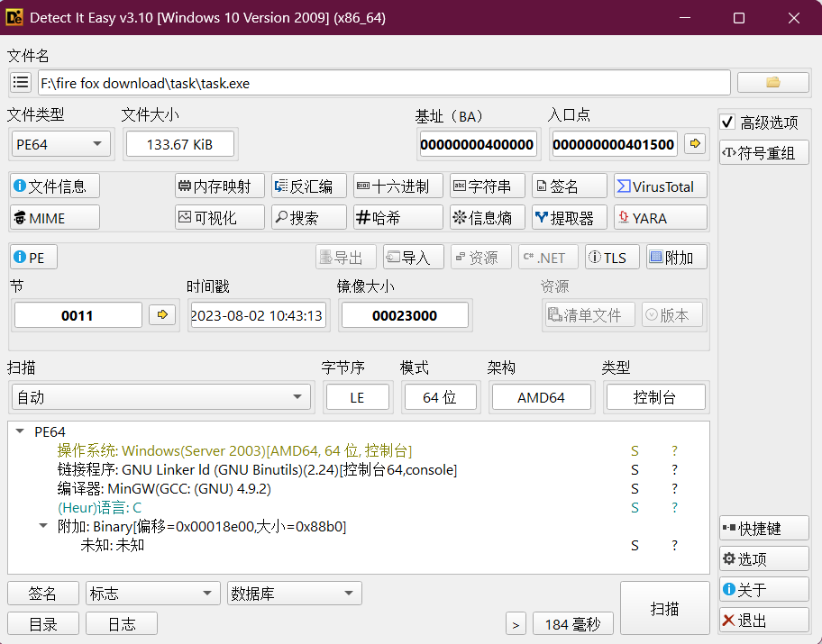
Task: Click the 64 位 模式 field
Action: click(x=441, y=397)
